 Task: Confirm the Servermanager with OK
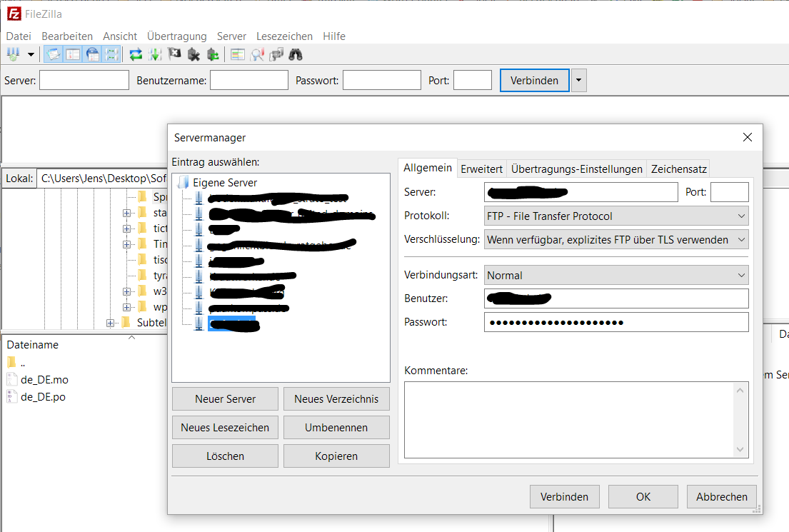pos(643,497)
